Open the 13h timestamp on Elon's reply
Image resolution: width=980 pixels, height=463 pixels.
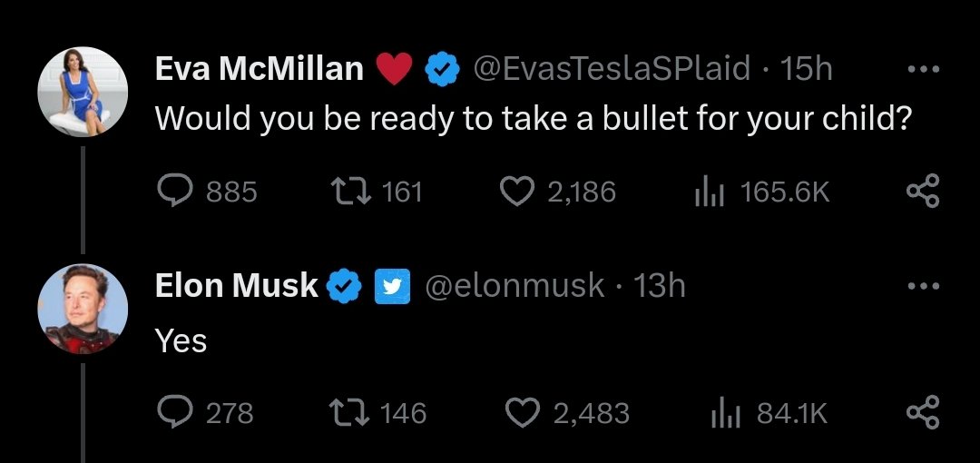(x=660, y=286)
